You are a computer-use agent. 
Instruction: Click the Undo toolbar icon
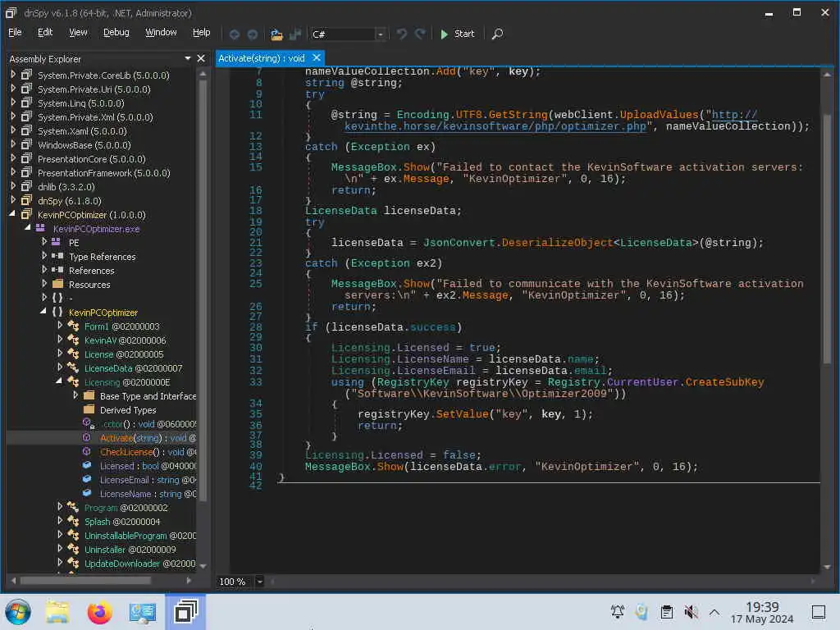pyautogui.click(x=401, y=34)
